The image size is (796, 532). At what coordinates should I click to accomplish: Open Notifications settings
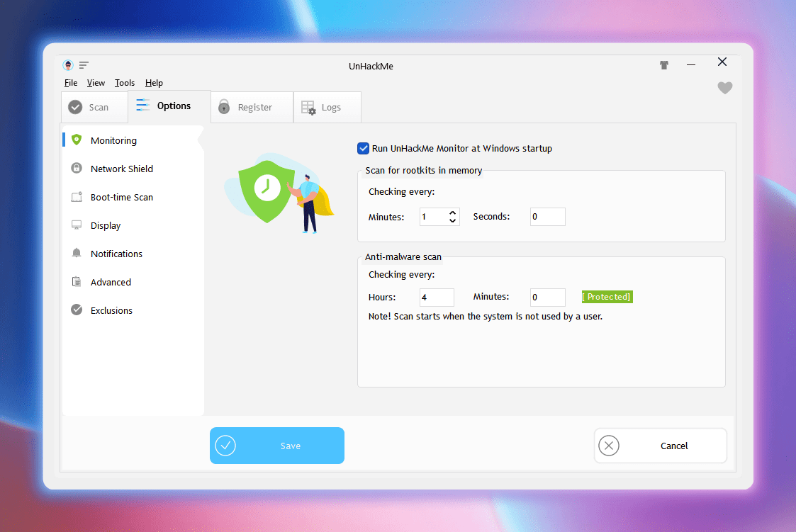click(132, 254)
